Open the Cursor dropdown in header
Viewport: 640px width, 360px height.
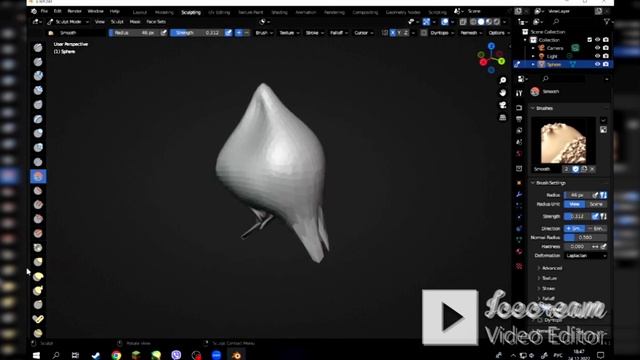363,33
